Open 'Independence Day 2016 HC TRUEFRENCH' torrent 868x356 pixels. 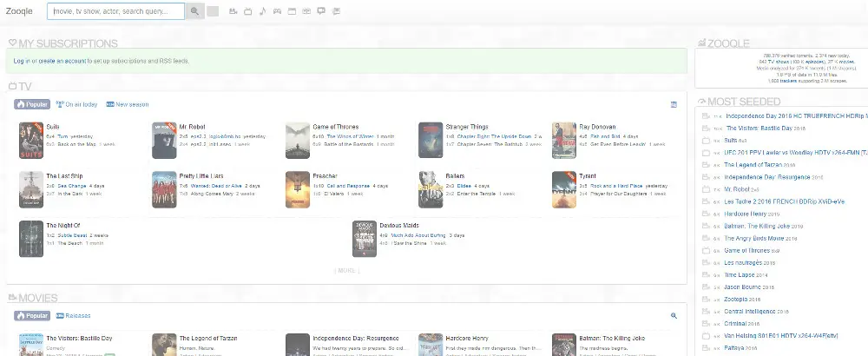click(797, 116)
